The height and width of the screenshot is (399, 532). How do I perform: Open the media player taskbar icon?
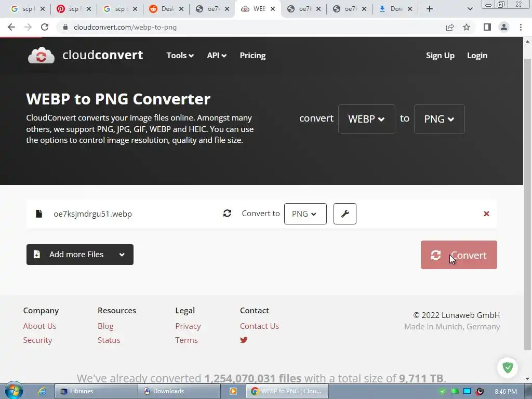coord(233,391)
